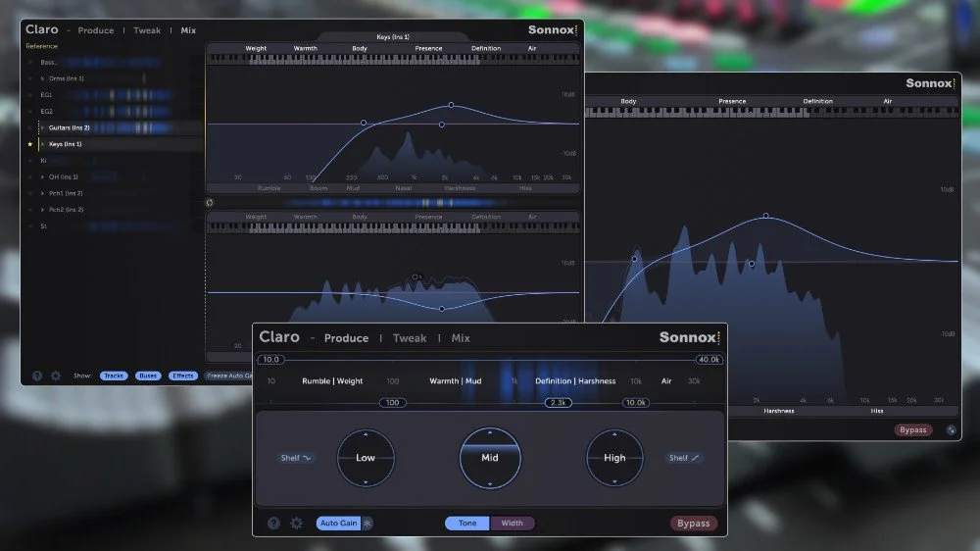Click Freeze Auto Gain in Mix window
Image resolution: width=980 pixels, height=551 pixels.
229,376
